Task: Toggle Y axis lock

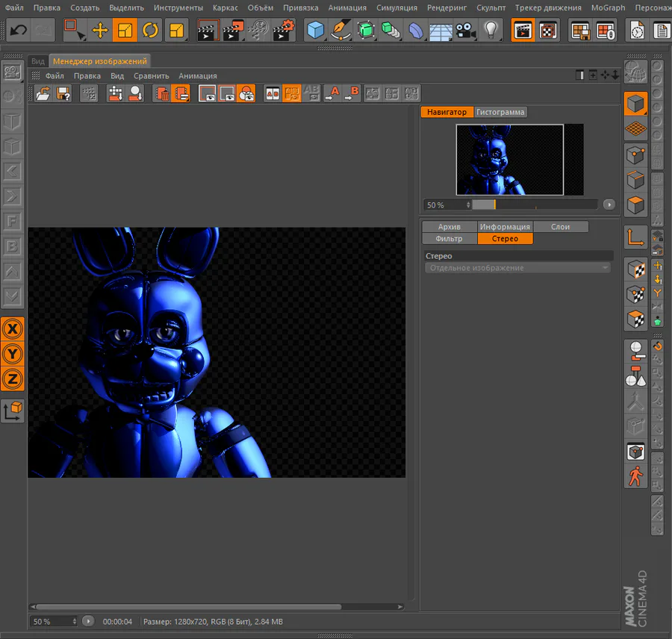Action: pyautogui.click(x=13, y=354)
